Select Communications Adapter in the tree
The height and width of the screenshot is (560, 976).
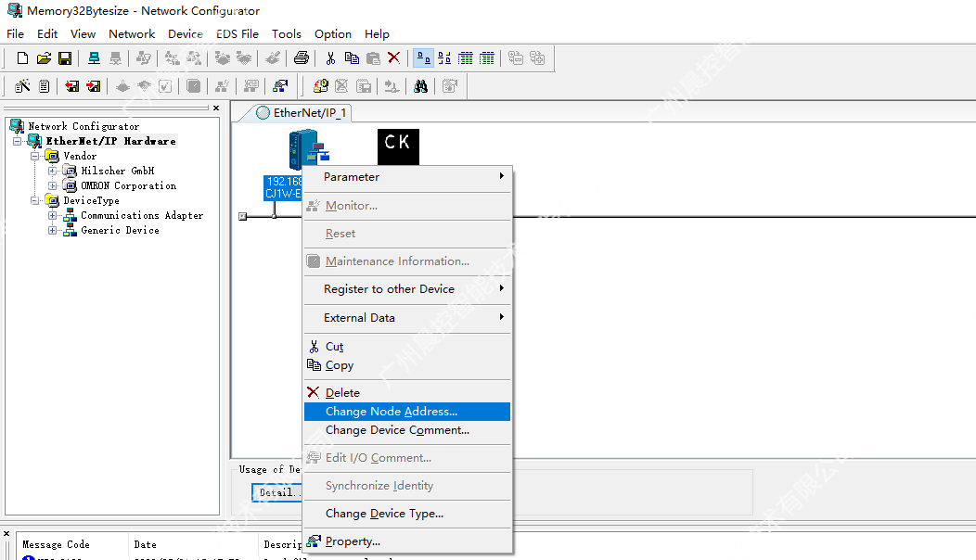click(142, 216)
